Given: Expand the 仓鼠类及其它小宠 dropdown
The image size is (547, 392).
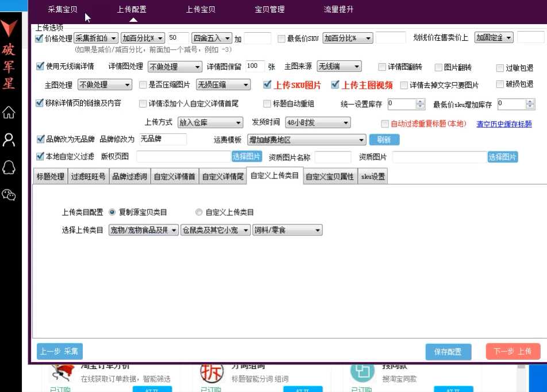Looking at the screenshot, I should coord(215,230).
